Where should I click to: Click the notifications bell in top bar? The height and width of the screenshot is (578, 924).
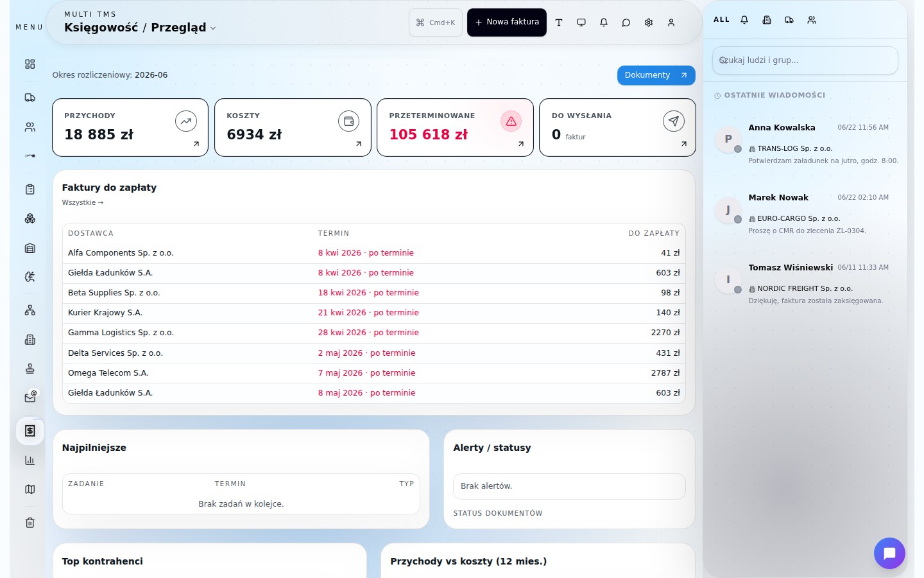click(x=604, y=22)
